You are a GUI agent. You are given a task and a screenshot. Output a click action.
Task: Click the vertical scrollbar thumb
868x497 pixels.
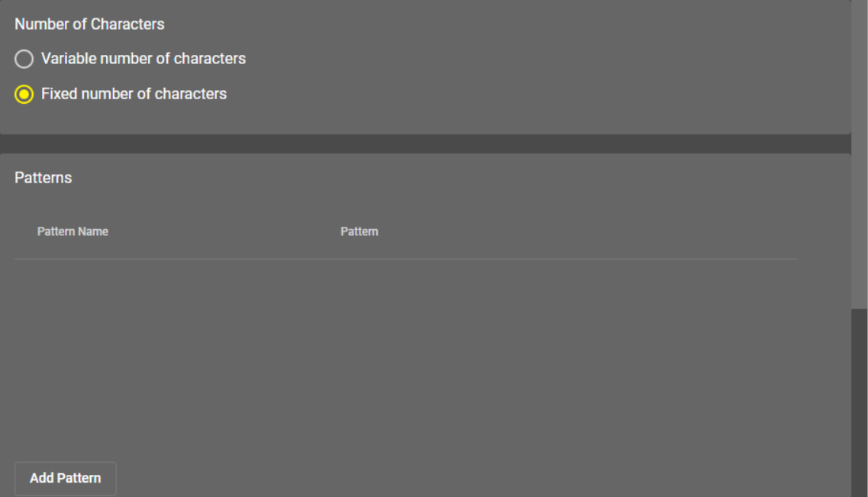point(860,153)
